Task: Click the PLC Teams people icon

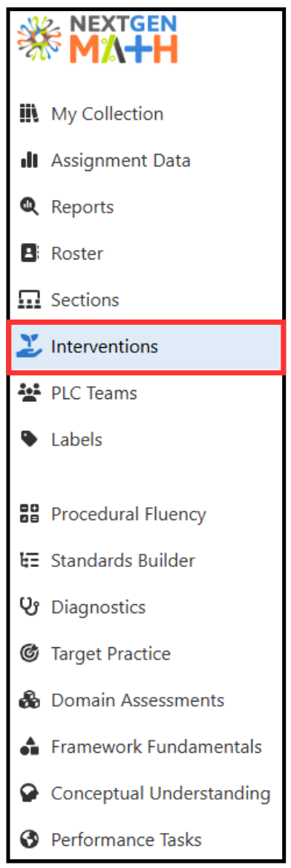Action: 29,393
